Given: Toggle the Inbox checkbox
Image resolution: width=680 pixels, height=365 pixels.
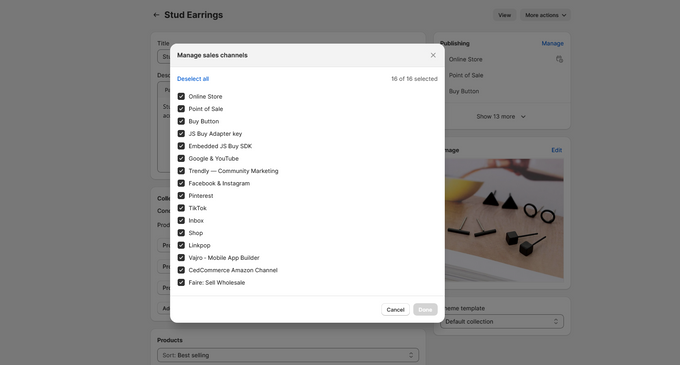Looking at the screenshot, I should click(181, 221).
